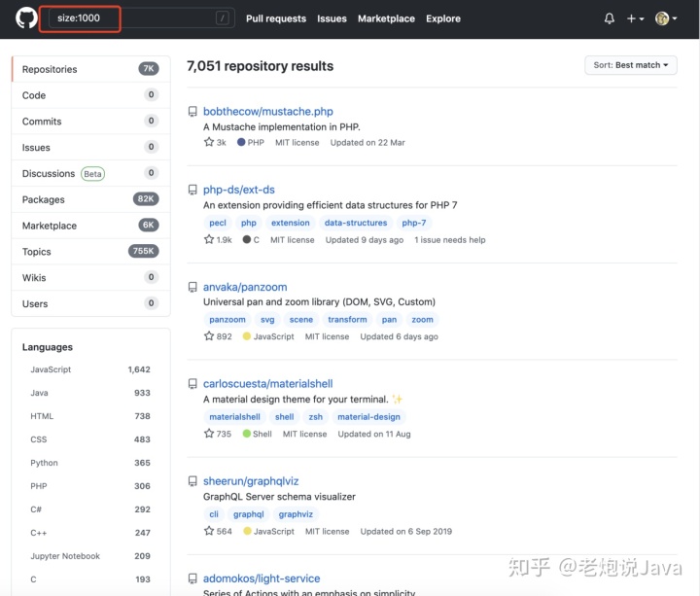The image size is (700, 596).
Task: Open the carloscuesta/materialshell repository
Action: click(x=268, y=384)
